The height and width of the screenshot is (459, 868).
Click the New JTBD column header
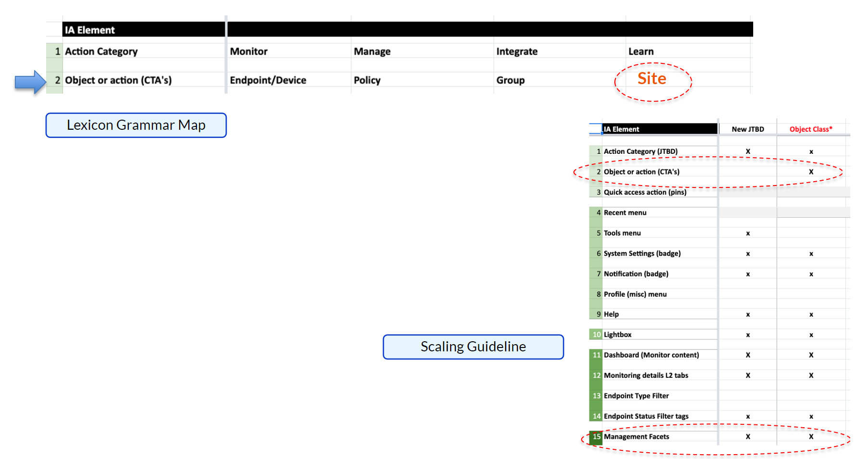[747, 129]
